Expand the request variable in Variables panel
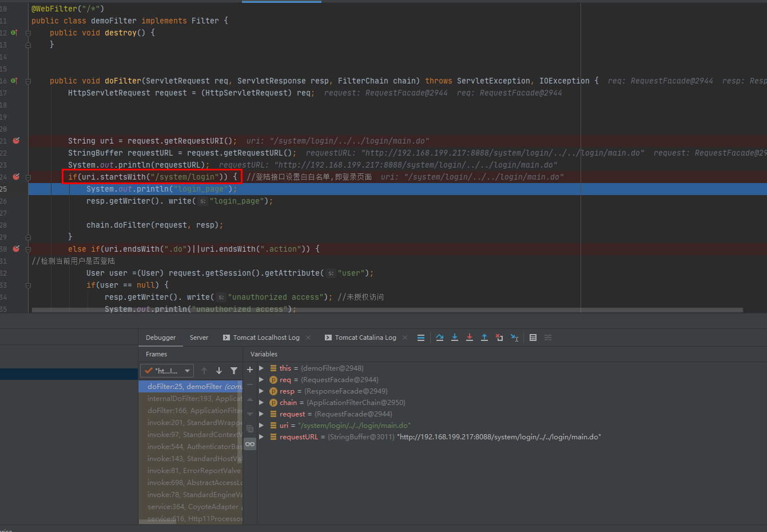The height and width of the screenshot is (532, 767). [261, 414]
